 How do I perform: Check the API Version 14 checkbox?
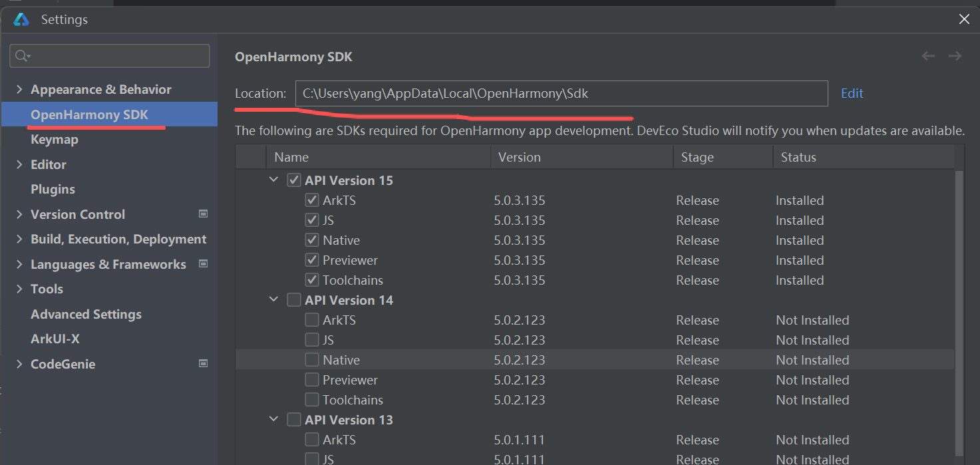293,300
